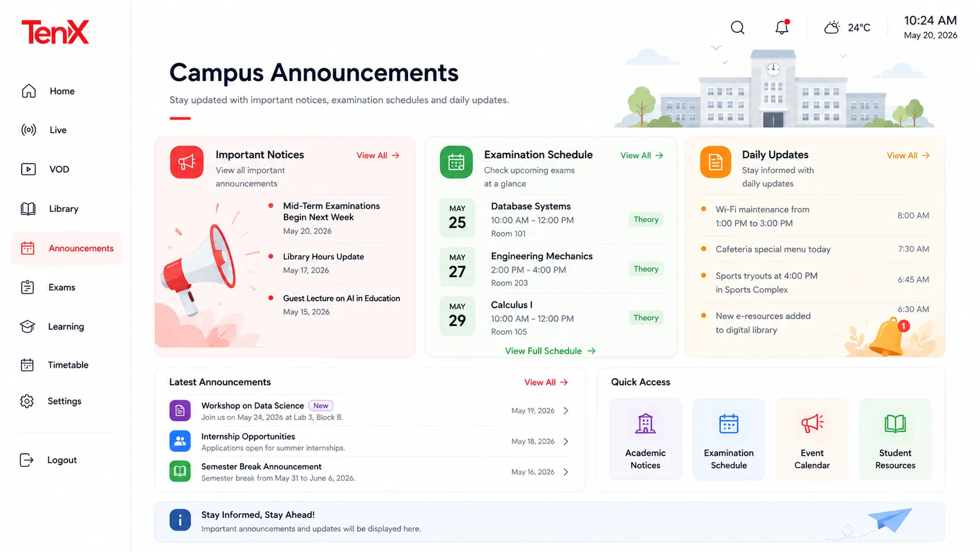The height and width of the screenshot is (552, 980).
Task: Click View All in Examination Schedule
Action: point(642,155)
